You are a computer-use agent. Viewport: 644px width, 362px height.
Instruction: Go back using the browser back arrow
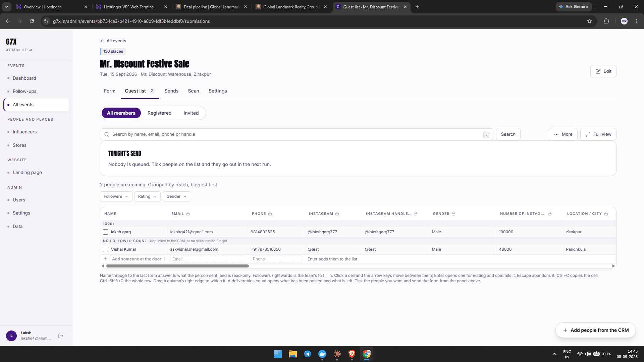coord(8,21)
